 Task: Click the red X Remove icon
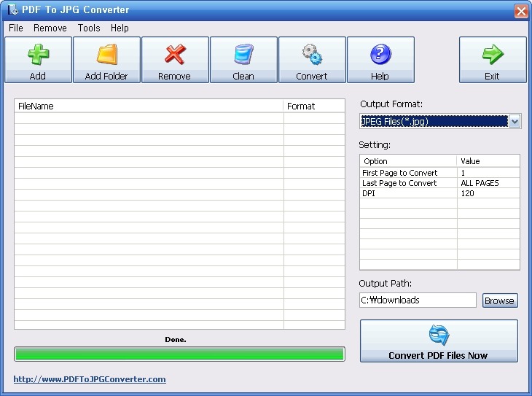(x=174, y=55)
